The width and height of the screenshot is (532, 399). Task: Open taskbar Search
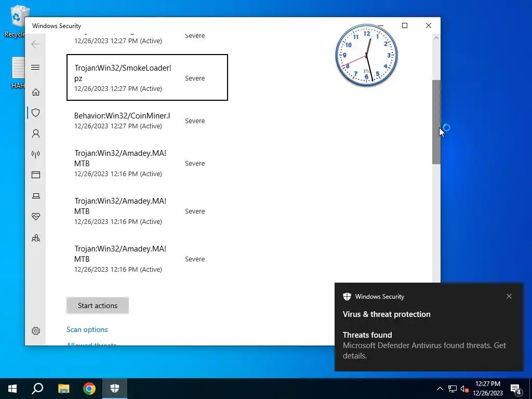tap(37, 389)
